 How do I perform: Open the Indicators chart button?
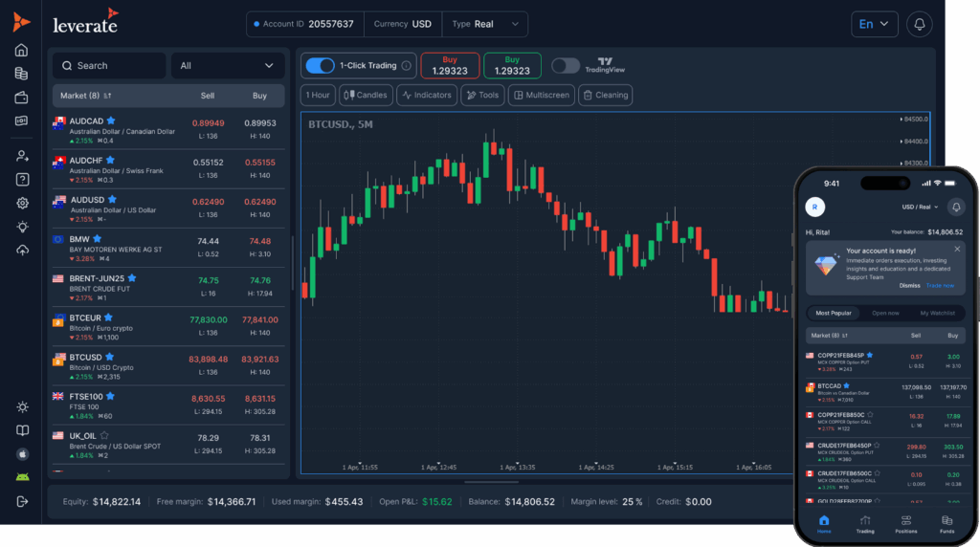426,95
